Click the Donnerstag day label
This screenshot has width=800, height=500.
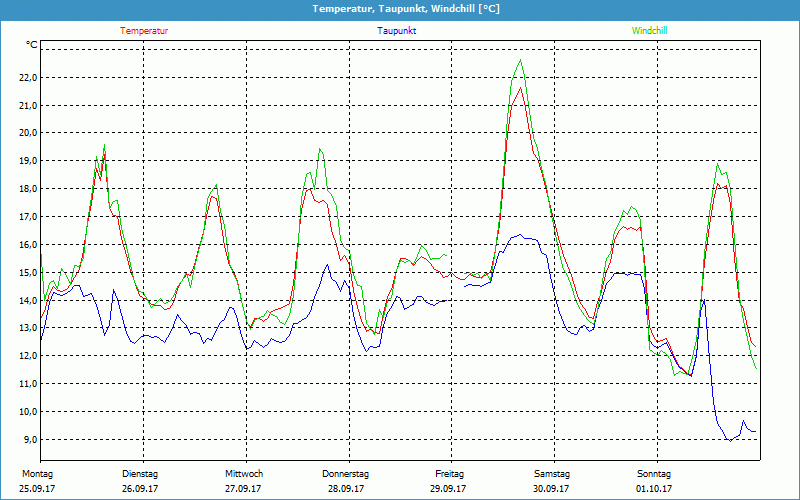coord(345,474)
